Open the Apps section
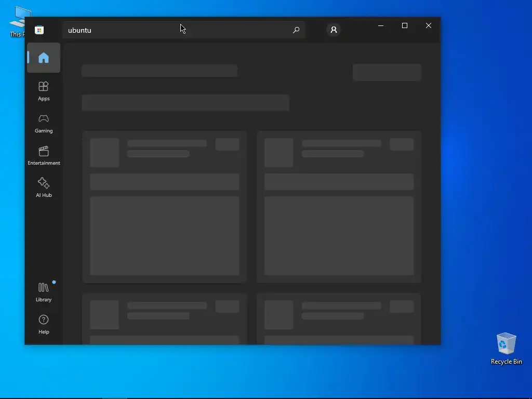The image size is (532, 399). tap(44, 91)
